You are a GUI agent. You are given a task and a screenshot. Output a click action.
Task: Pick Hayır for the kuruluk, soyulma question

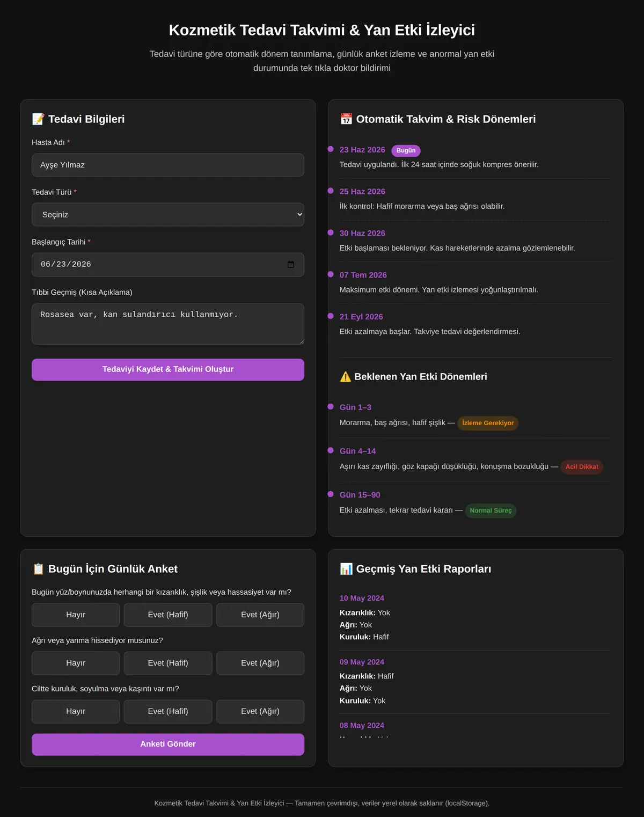click(x=76, y=712)
